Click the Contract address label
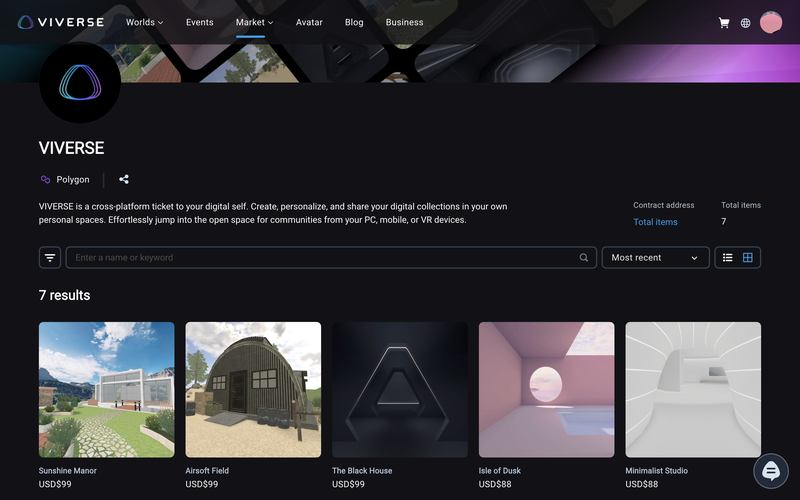 click(663, 205)
